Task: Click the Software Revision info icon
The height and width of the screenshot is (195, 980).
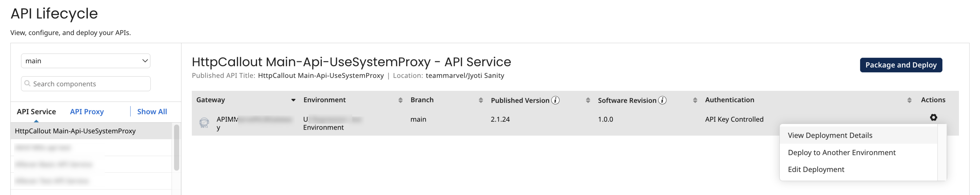Action: tap(662, 100)
